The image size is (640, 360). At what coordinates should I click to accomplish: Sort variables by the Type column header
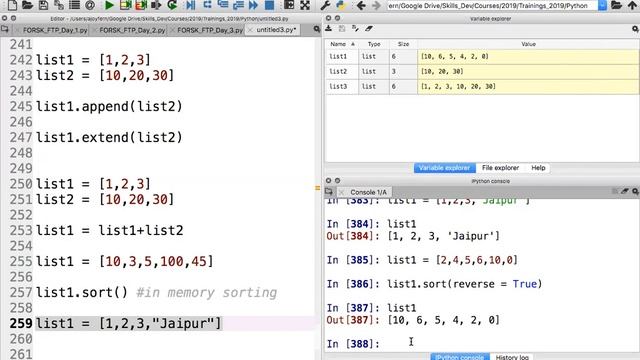[x=374, y=44]
